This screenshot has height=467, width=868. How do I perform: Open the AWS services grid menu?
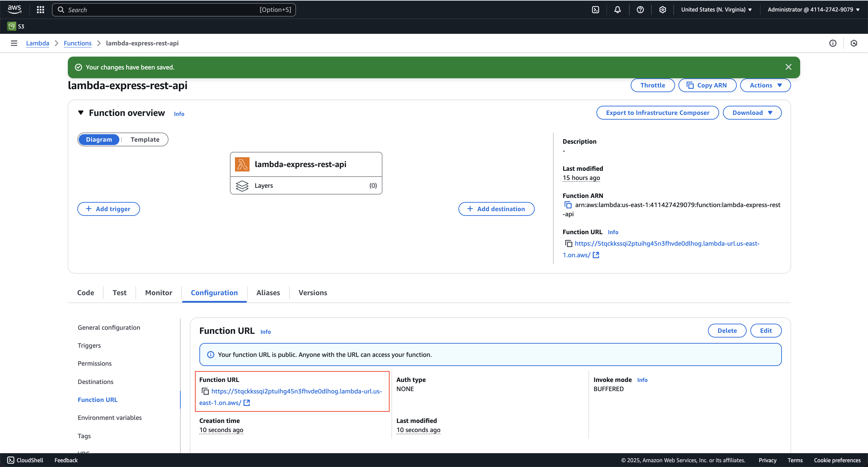click(x=40, y=9)
